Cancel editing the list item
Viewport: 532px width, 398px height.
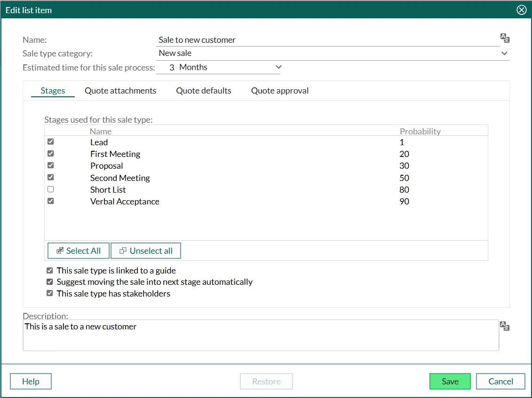[500, 382]
